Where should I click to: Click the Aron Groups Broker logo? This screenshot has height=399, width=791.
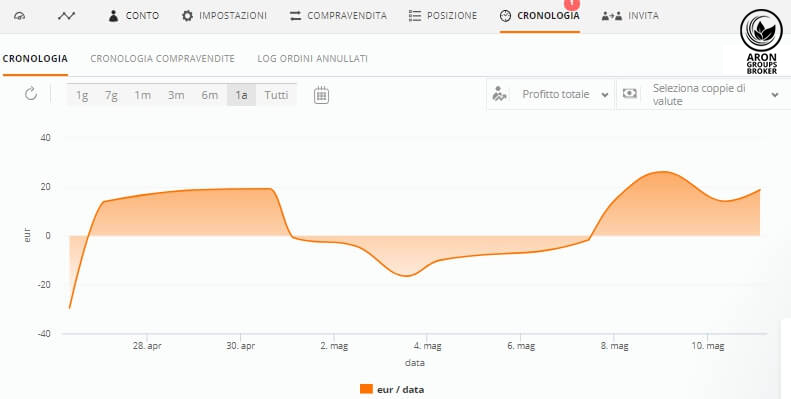pyautogui.click(x=761, y=42)
